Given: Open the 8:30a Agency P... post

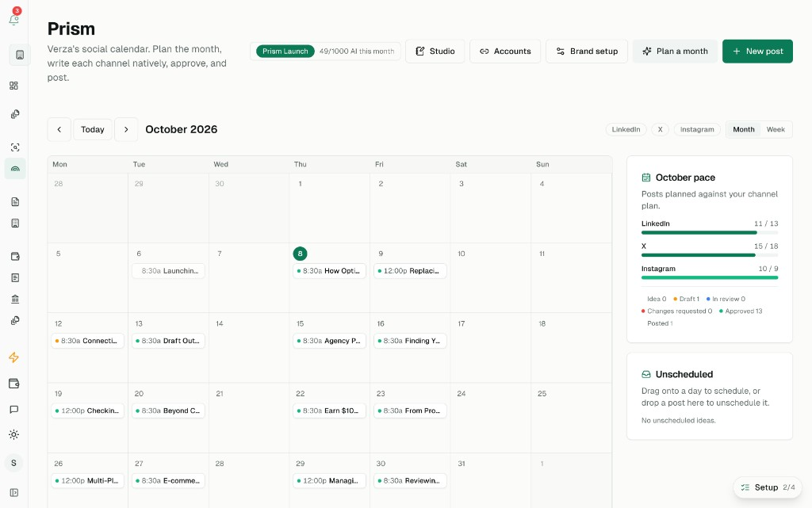Looking at the screenshot, I should click(x=329, y=341).
